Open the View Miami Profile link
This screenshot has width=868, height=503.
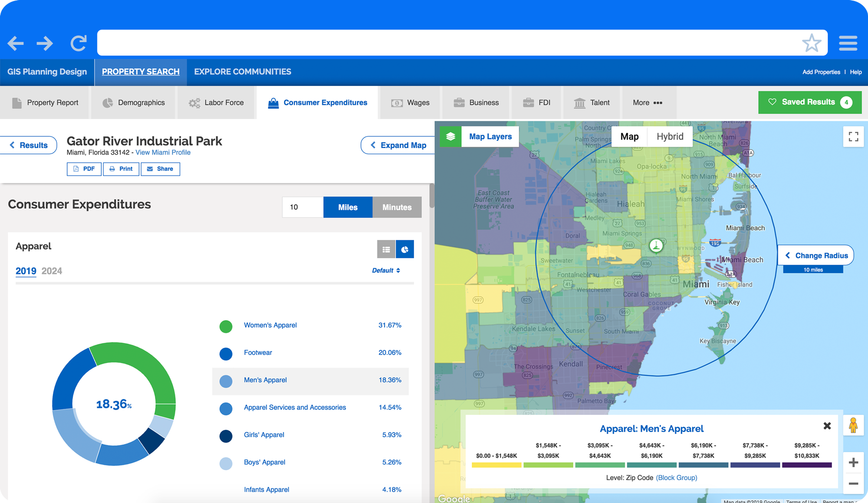tap(163, 153)
